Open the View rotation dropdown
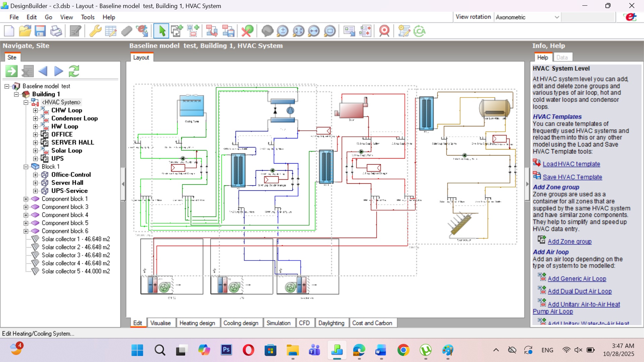Image resolution: width=644 pixels, height=362 pixels. pos(556,17)
